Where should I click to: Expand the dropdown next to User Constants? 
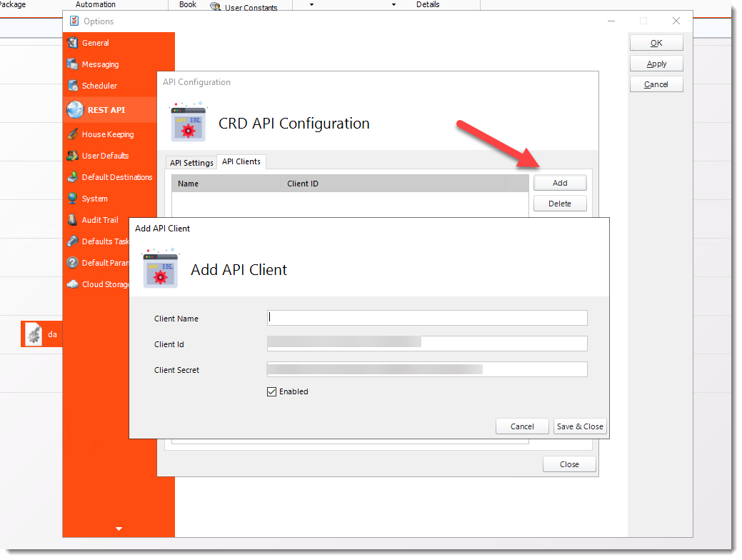(310, 4)
